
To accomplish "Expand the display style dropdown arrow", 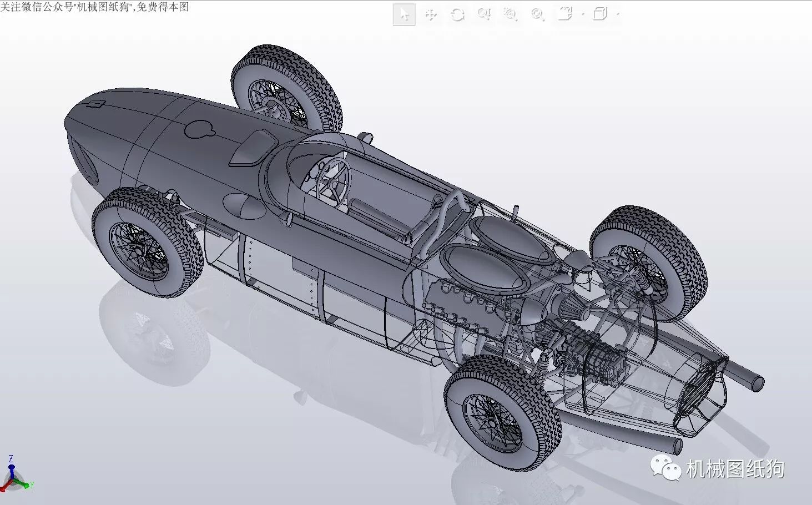I will [x=618, y=14].
